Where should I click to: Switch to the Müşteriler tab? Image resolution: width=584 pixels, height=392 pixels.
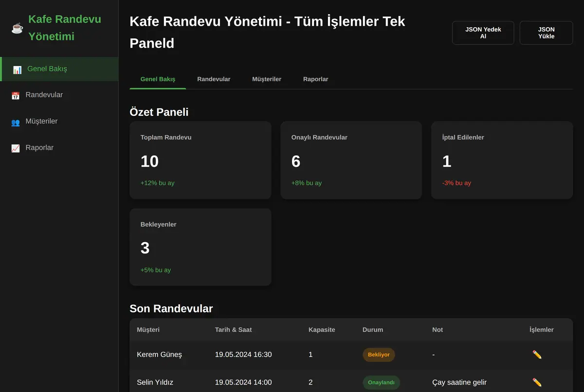(x=267, y=79)
